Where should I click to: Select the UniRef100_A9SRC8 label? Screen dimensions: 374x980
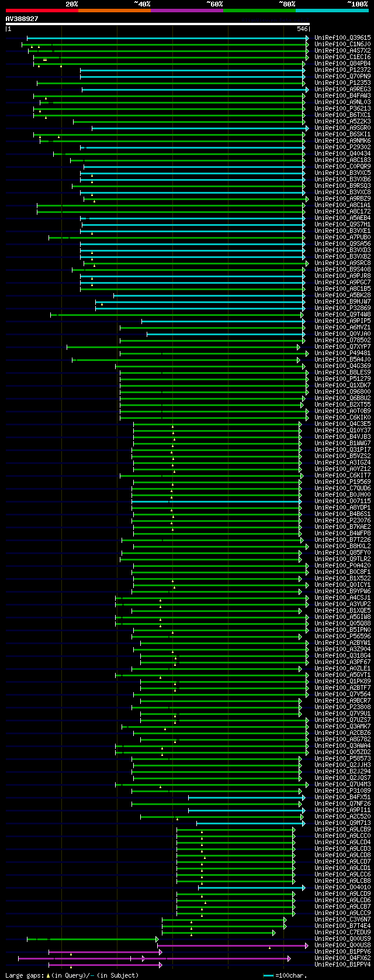342,263
